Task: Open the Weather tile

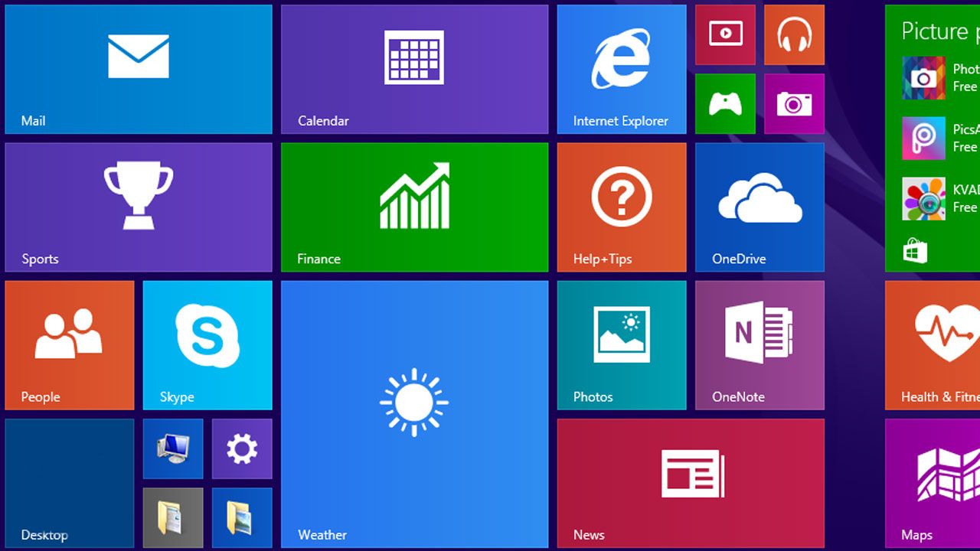Action: 414,414
